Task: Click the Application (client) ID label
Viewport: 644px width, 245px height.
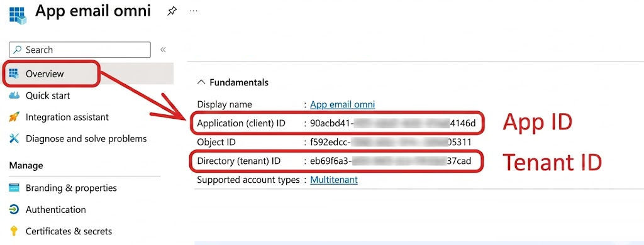Action: (241, 123)
